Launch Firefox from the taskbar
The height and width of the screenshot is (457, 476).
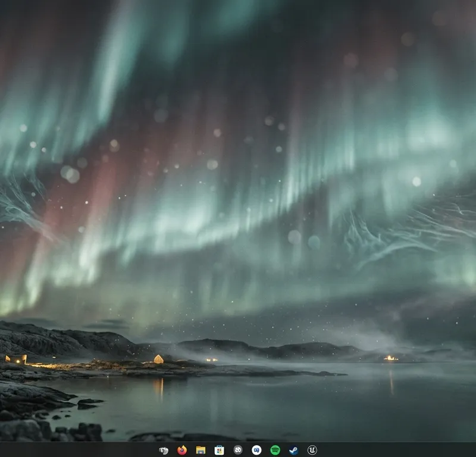[x=181, y=449]
